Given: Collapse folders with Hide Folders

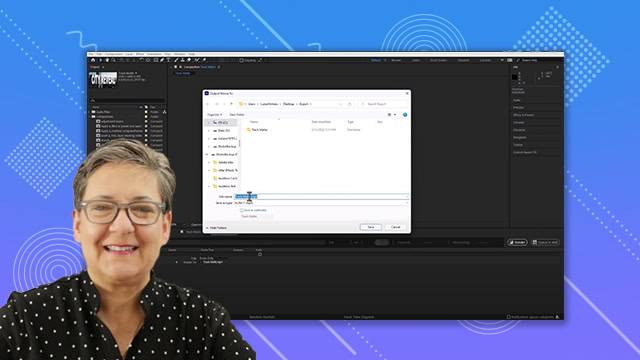Looking at the screenshot, I should click(x=216, y=228).
